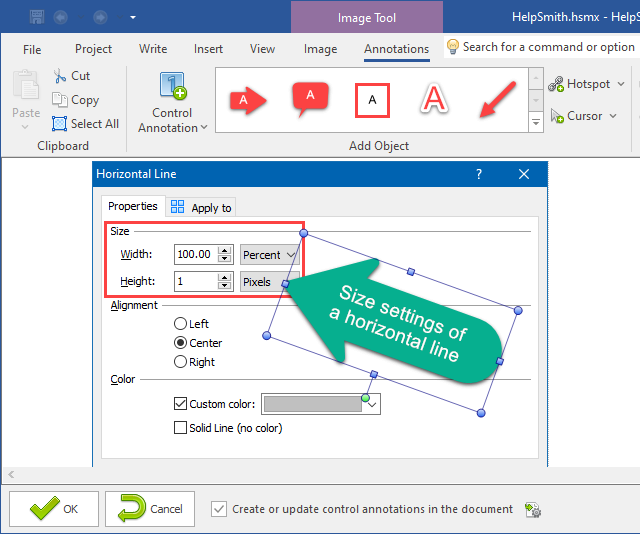Select the bordered text box object

click(372, 99)
